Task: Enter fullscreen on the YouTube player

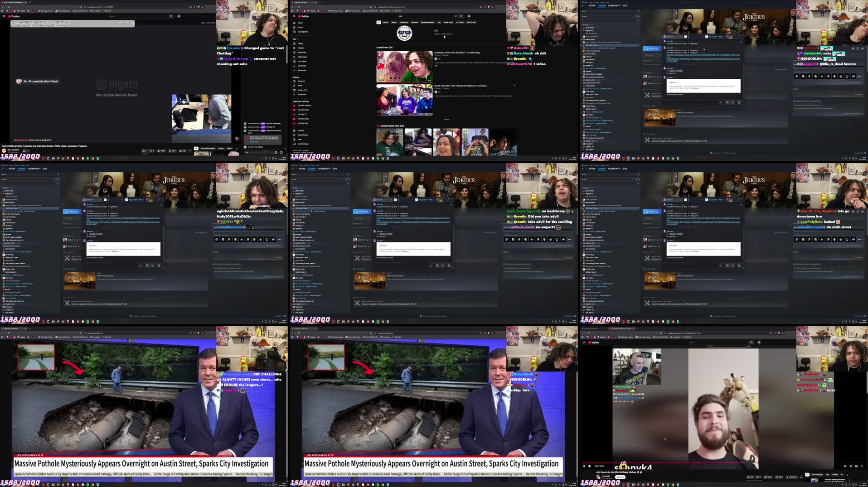Action: tap(862, 466)
